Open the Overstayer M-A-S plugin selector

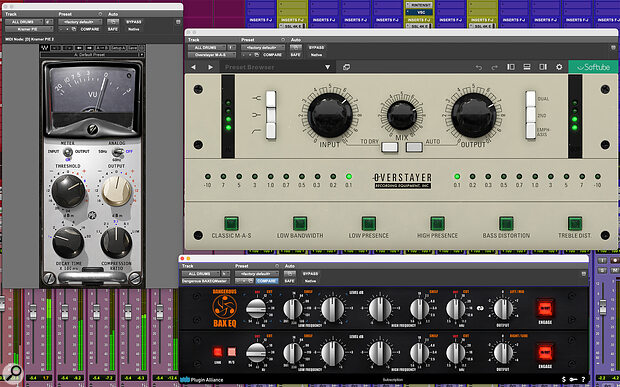click(212, 55)
